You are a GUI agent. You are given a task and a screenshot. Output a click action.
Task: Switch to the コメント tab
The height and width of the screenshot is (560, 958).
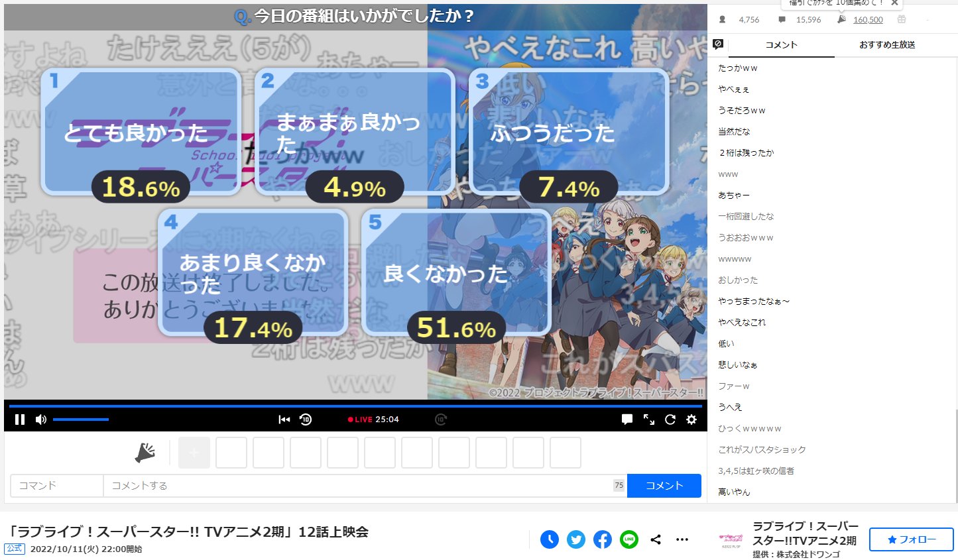click(781, 45)
